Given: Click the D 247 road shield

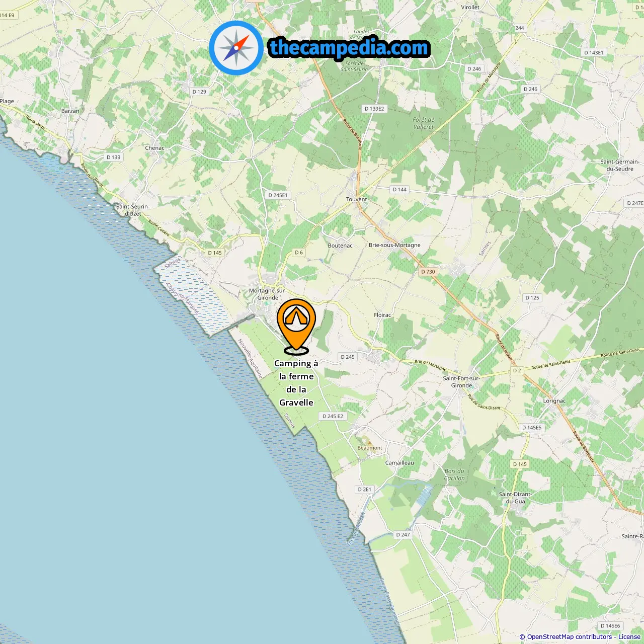Looking at the screenshot, I should 403,535.
